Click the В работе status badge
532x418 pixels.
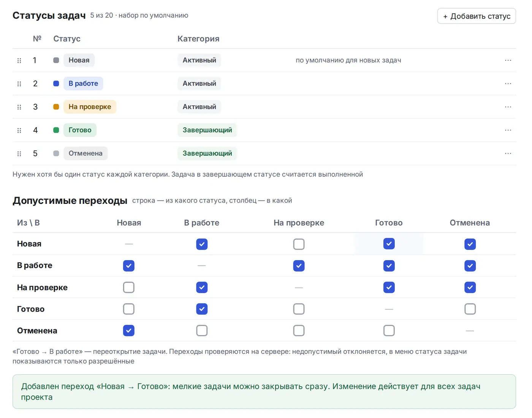[x=83, y=83]
